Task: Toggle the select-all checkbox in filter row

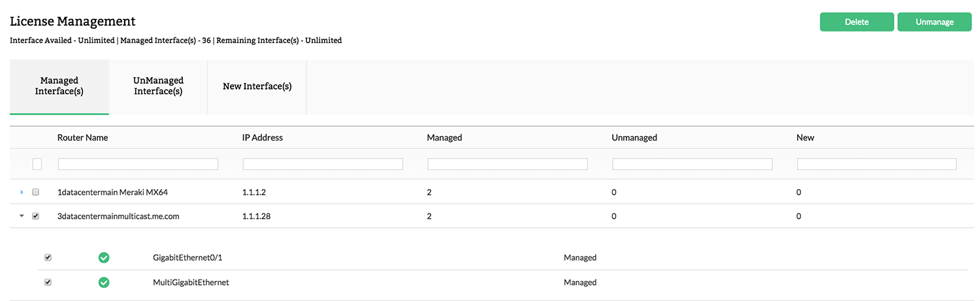Action: click(x=37, y=164)
